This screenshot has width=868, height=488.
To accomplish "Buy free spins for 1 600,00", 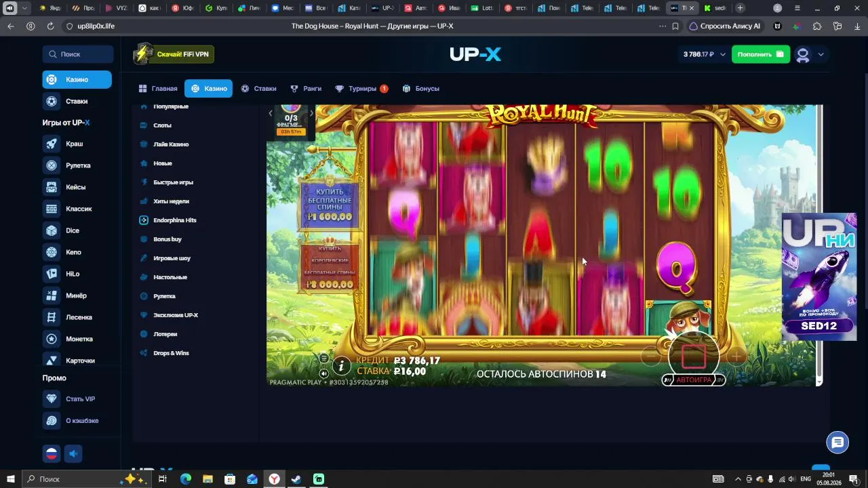I will pos(330,203).
